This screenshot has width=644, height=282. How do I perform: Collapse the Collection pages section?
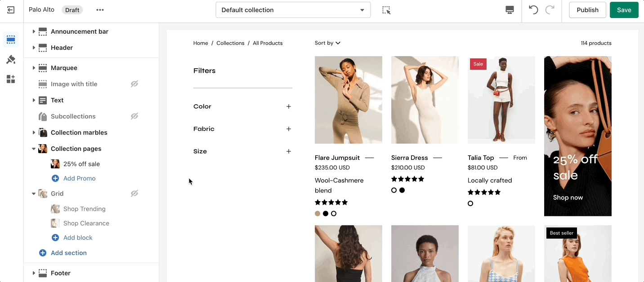[34, 149]
